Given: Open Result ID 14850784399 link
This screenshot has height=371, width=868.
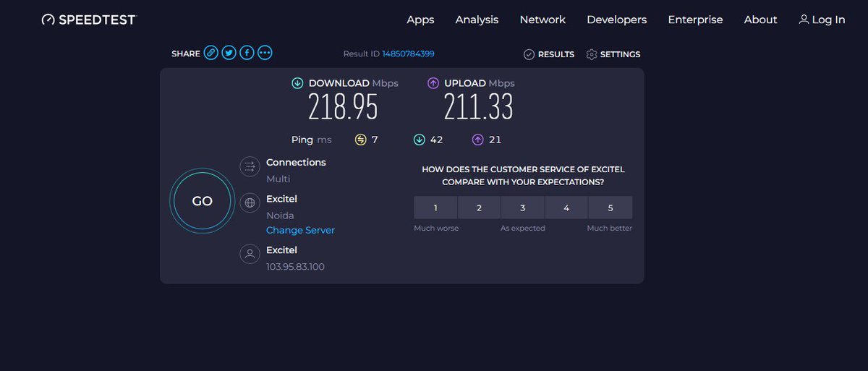Looking at the screenshot, I should [x=408, y=54].
